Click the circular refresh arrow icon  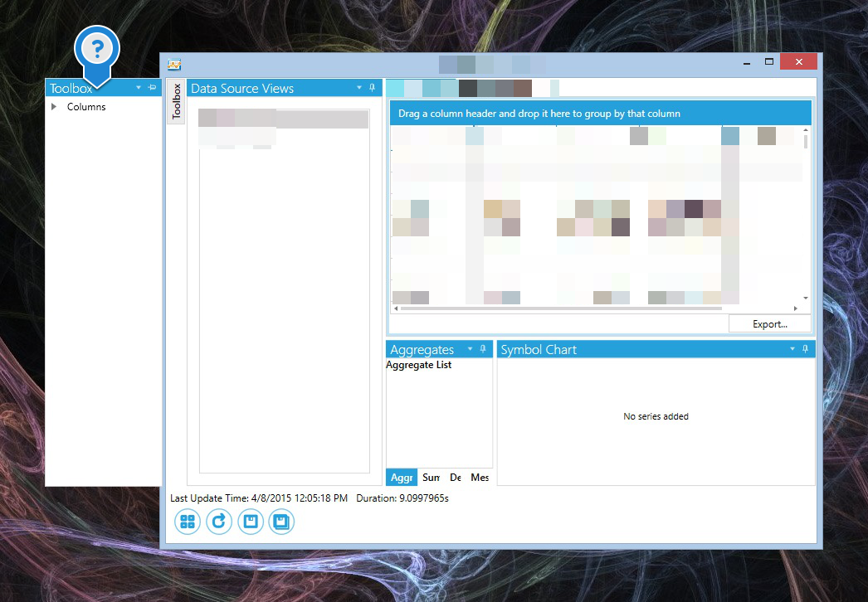click(x=219, y=522)
